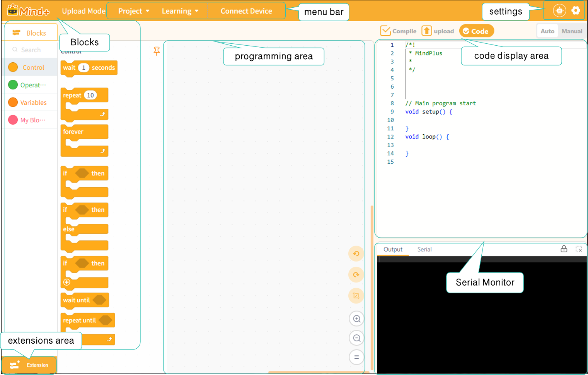
Task: Expand the Learning dropdown menu
Action: [180, 11]
